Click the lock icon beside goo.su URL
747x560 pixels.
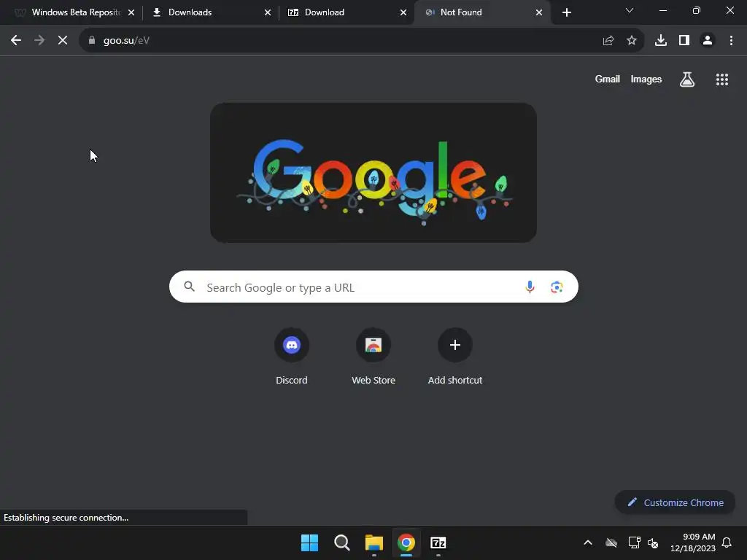pos(92,41)
